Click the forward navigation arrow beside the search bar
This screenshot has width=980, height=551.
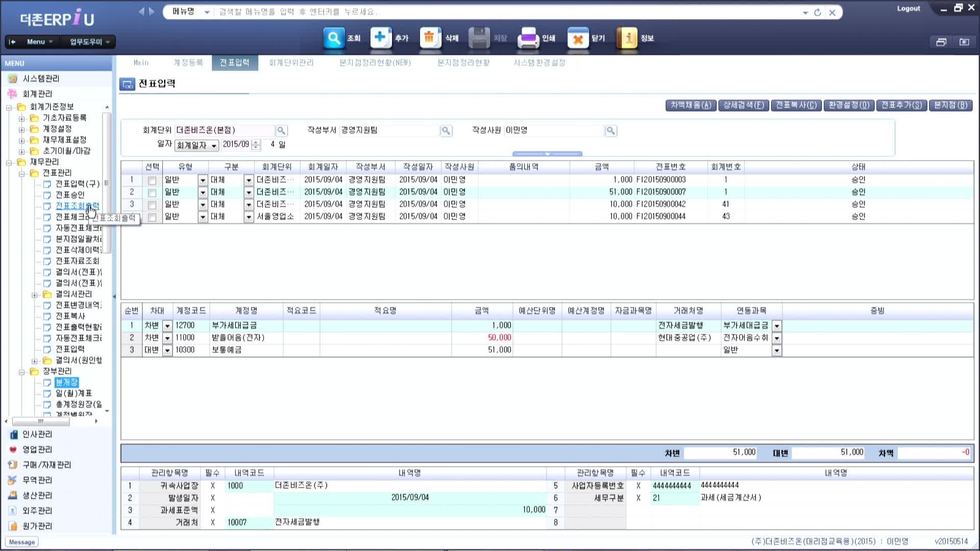click(152, 11)
